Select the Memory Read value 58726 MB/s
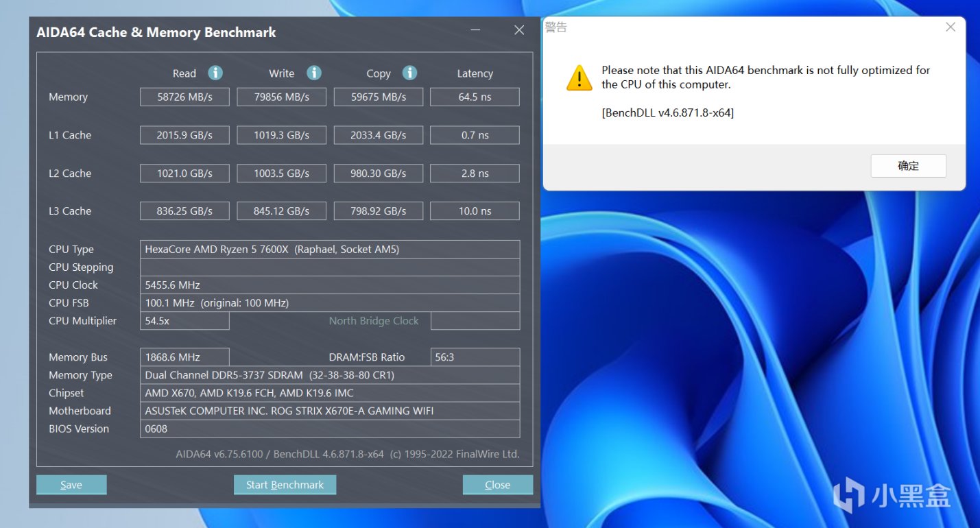This screenshot has height=528, width=980. 184,97
